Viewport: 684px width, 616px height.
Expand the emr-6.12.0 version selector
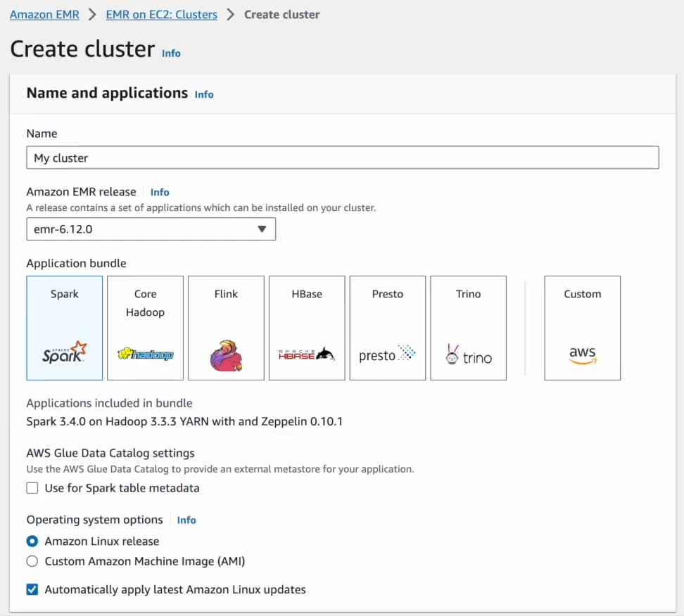coord(151,229)
